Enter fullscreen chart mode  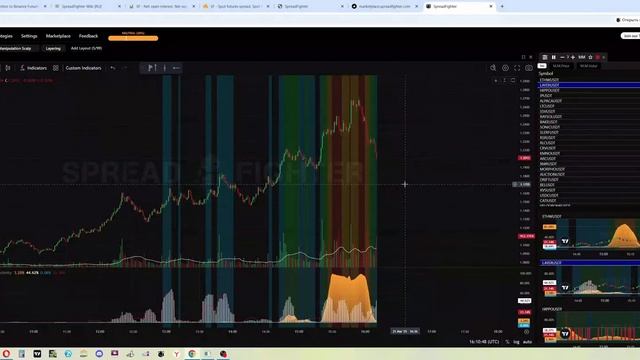[517, 68]
